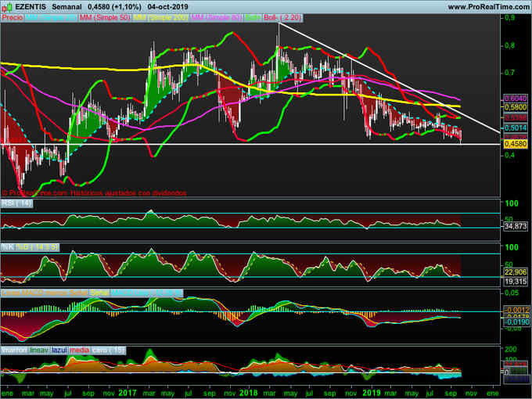The image size is (532, 399).
Task: Click the Precio indicator label
Action: coord(13,17)
